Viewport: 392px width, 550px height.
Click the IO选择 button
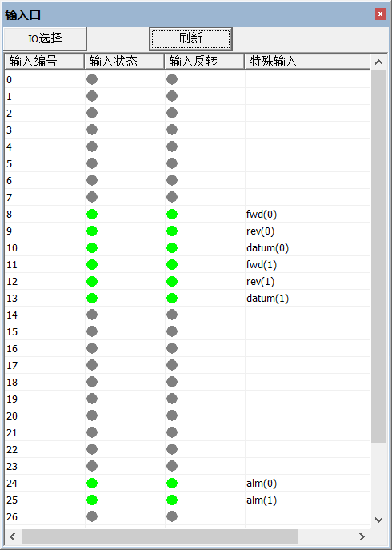click(45, 38)
